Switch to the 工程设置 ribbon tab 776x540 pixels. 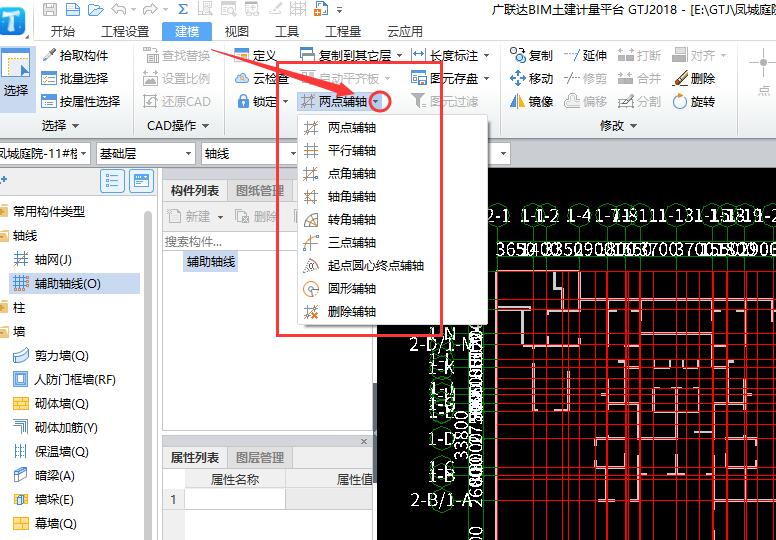125,32
